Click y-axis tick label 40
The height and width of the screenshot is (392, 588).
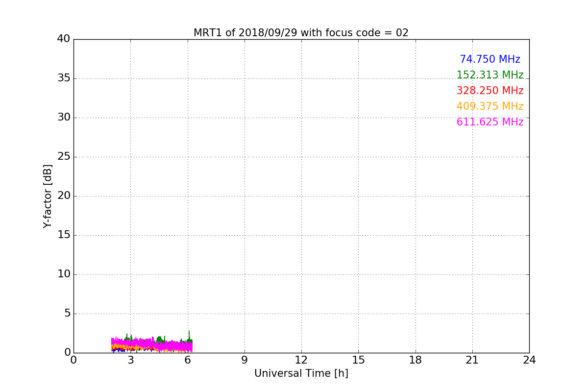pos(64,39)
